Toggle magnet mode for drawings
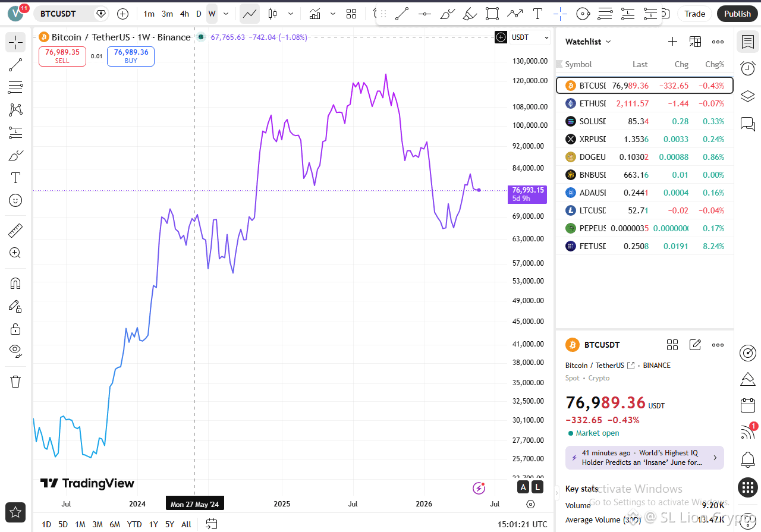 coord(15,284)
